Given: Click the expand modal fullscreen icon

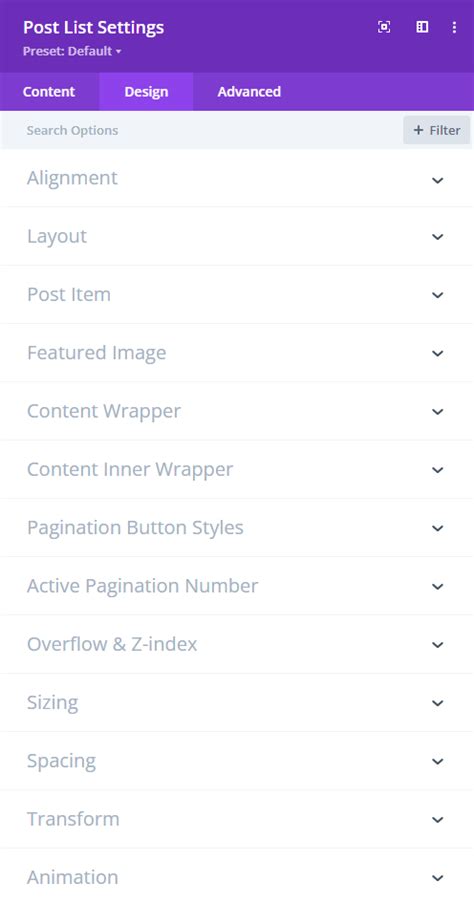Looking at the screenshot, I should click(384, 27).
